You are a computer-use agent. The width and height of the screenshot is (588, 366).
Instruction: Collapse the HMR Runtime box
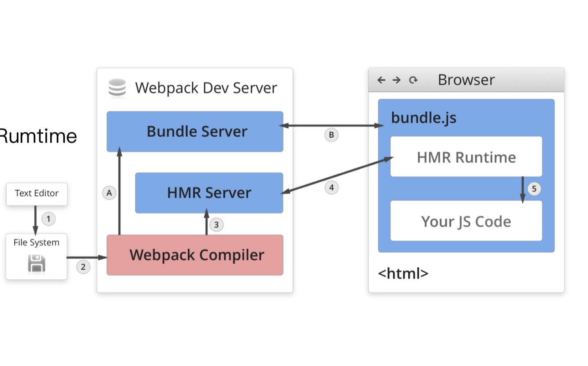466,157
